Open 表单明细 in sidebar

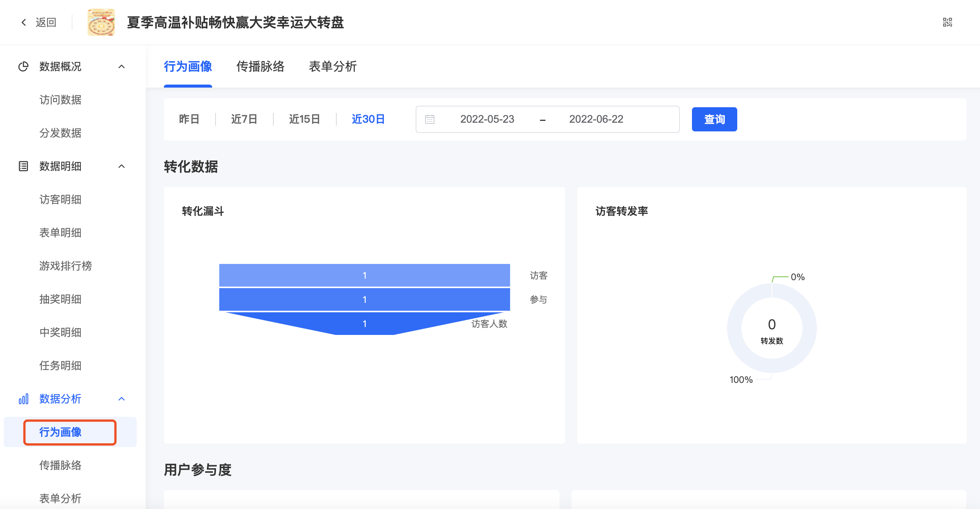pyautogui.click(x=60, y=233)
